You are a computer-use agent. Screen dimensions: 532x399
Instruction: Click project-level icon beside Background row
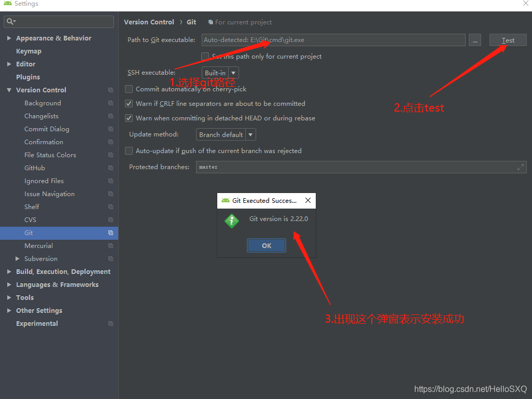pyautogui.click(x=110, y=103)
